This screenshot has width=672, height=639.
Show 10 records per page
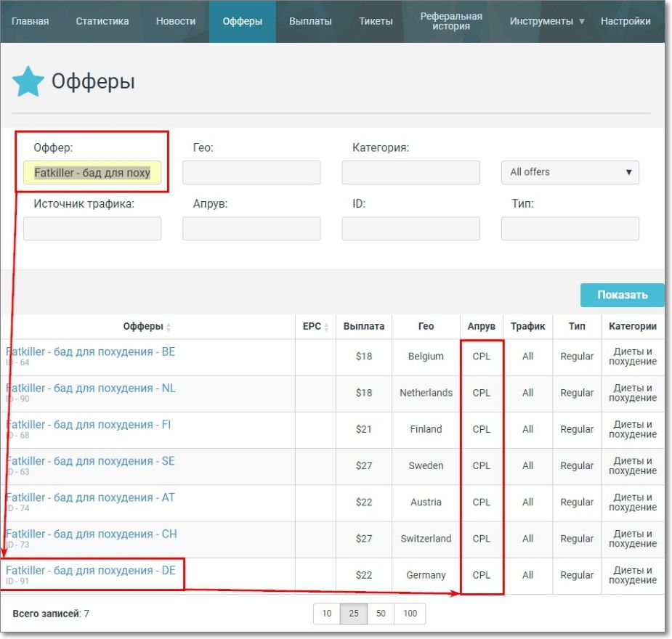click(x=327, y=614)
